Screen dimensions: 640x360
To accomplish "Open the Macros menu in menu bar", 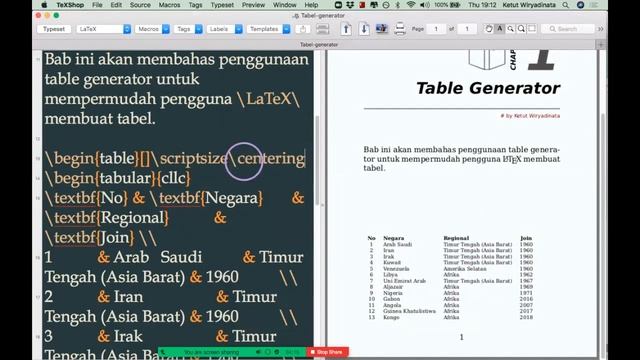I will click(169, 5).
